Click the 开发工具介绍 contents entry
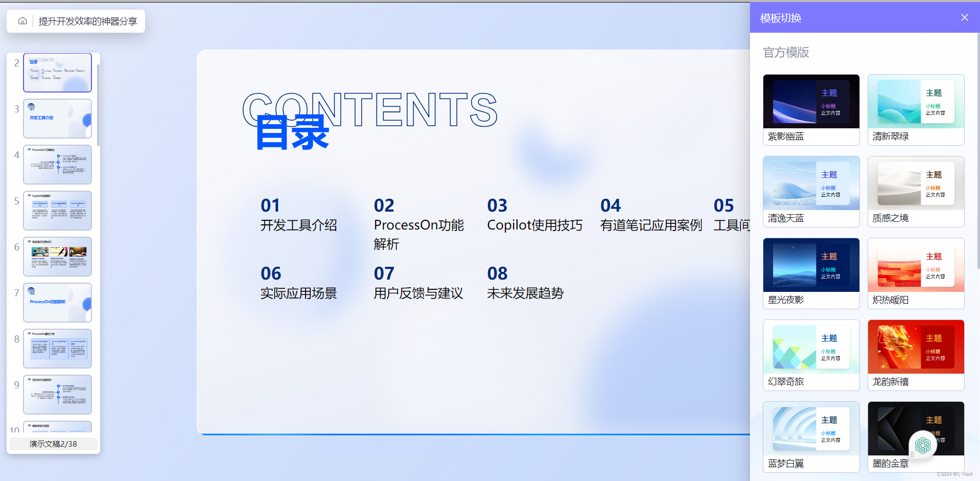Image resolution: width=980 pixels, height=481 pixels. (x=299, y=225)
